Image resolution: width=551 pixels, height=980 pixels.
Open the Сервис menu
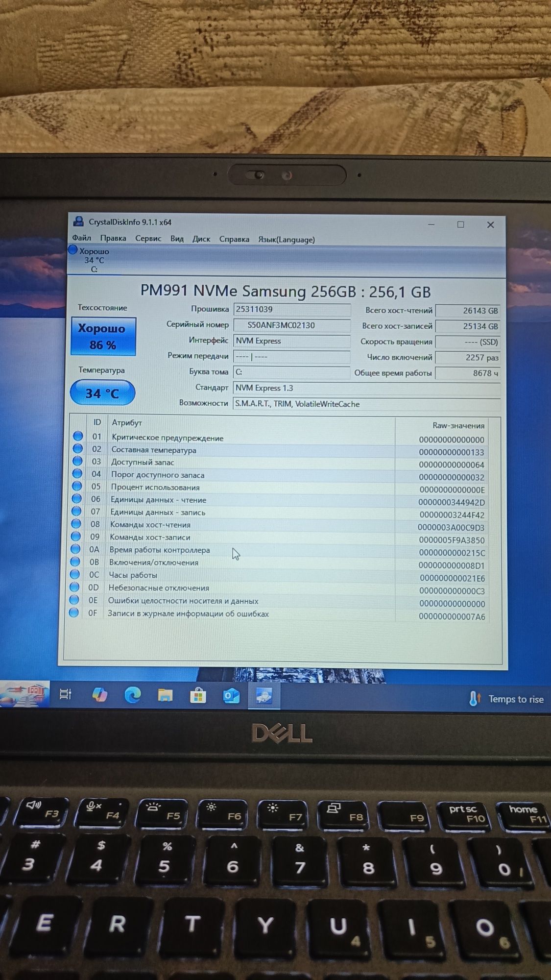[x=148, y=238]
